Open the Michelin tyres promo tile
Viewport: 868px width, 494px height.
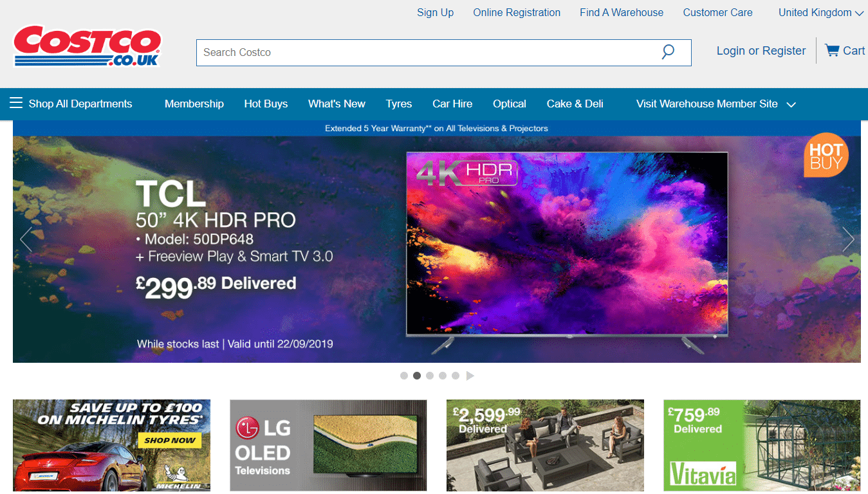point(111,445)
